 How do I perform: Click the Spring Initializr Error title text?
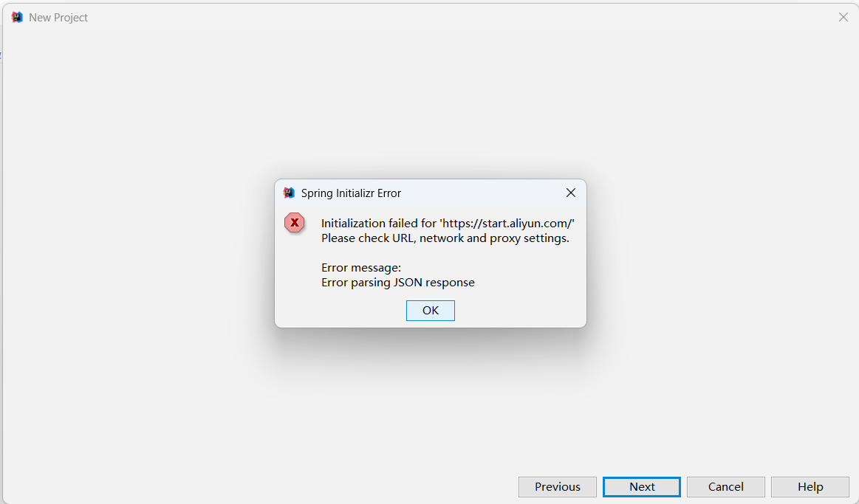351,193
